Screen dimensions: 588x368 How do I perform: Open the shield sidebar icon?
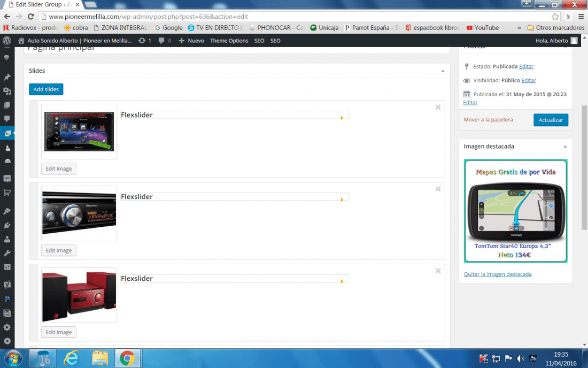(x=7, y=58)
